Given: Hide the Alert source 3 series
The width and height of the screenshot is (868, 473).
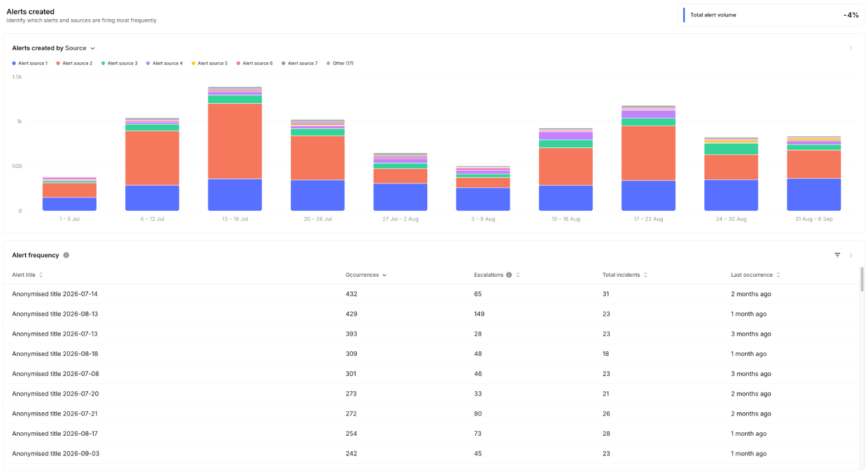Looking at the screenshot, I should (120, 63).
